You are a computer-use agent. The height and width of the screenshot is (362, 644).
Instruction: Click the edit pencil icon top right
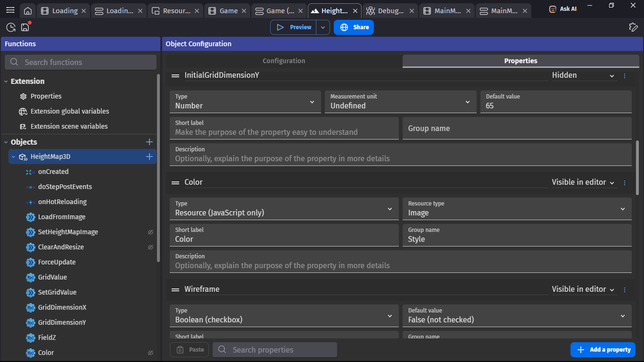point(634,27)
